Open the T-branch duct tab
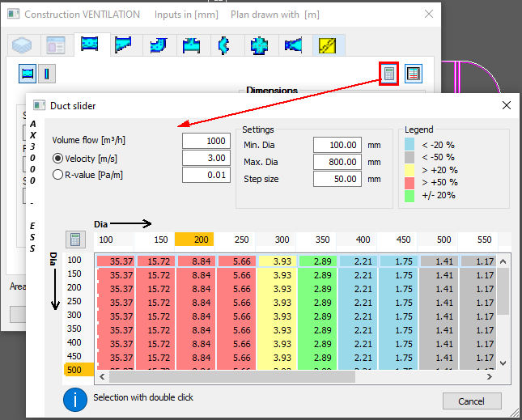This screenshot has width=522, height=420. coord(191,45)
